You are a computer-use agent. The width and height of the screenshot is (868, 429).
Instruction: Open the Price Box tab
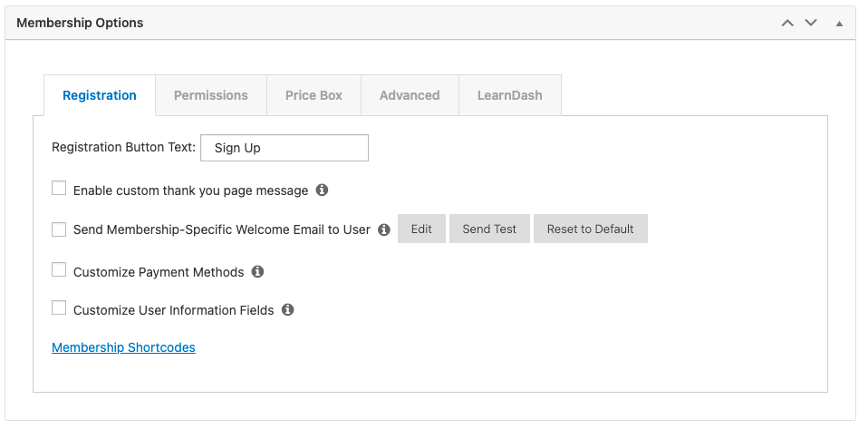[x=313, y=95]
